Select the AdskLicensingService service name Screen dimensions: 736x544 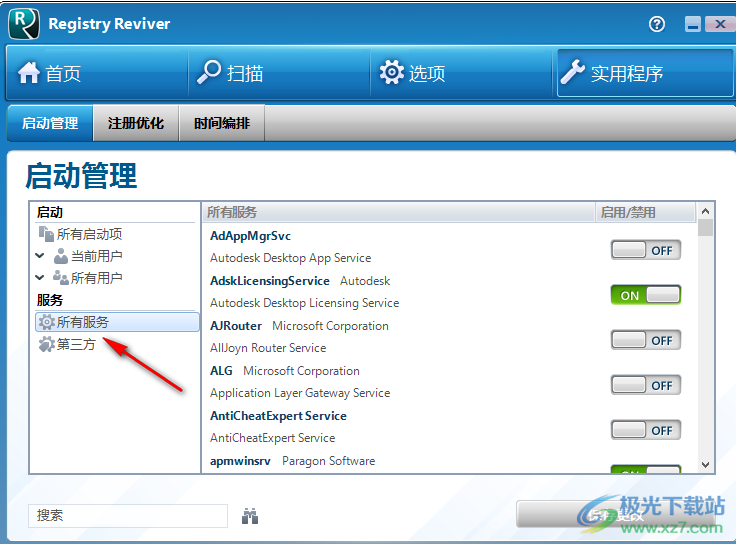click(x=269, y=281)
